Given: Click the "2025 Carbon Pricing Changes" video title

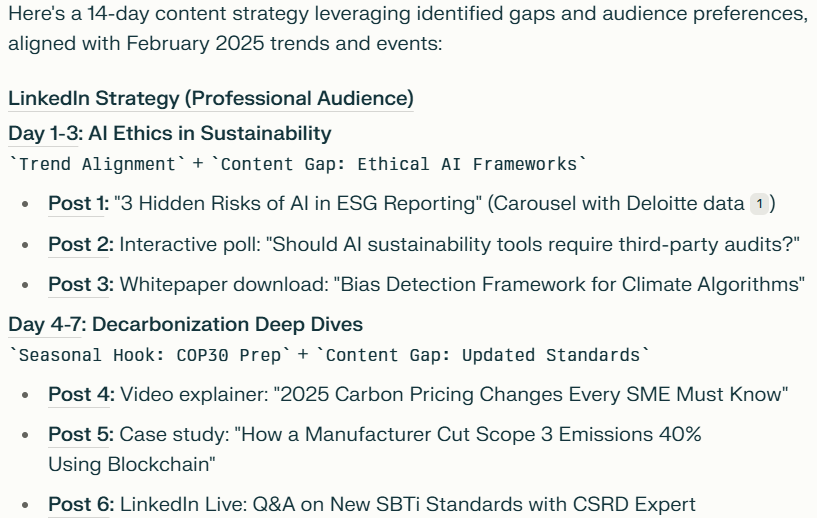Looking at the screenshot, I should click(x=531, y=394).
